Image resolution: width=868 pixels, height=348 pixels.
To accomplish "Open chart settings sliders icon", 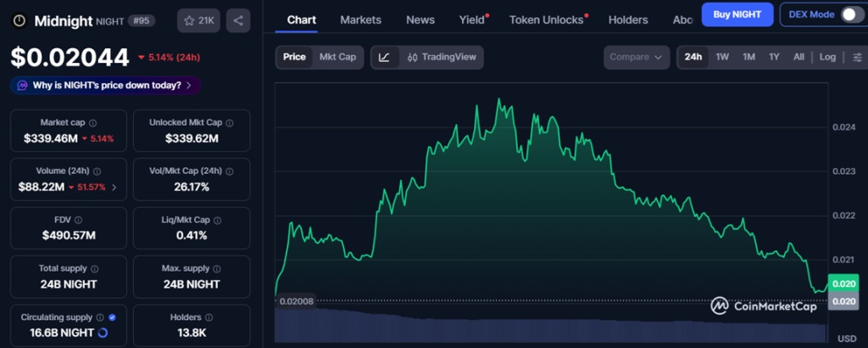I will [x=857, y=57].
